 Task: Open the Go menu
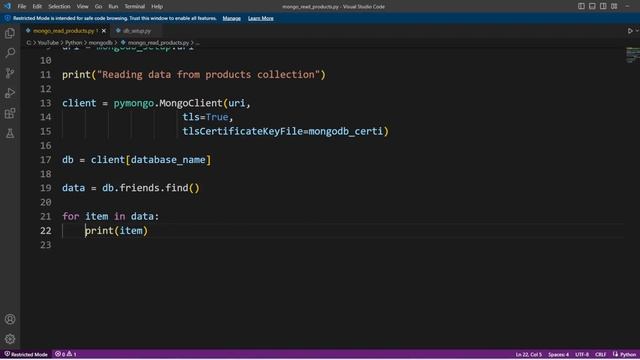[x=98, y=7]
